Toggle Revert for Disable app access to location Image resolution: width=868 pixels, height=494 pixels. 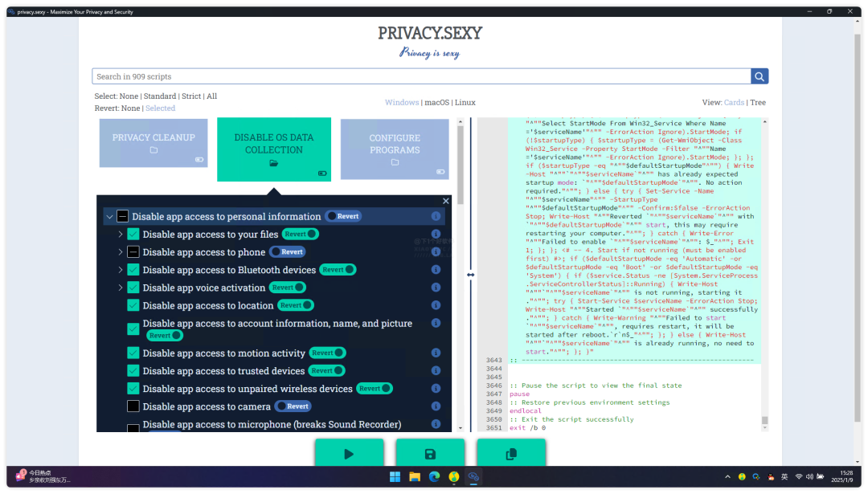click(x=296, y=304)
